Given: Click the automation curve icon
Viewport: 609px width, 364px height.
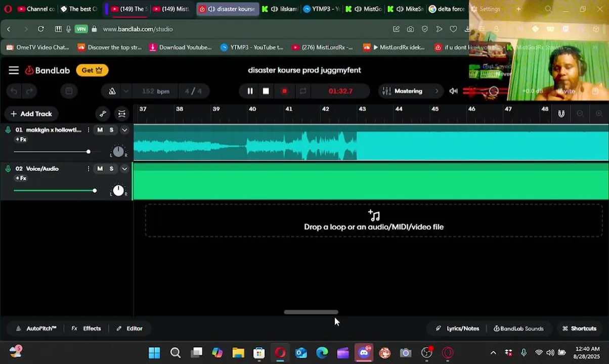Looking at the screenshot, I should 103,114.
